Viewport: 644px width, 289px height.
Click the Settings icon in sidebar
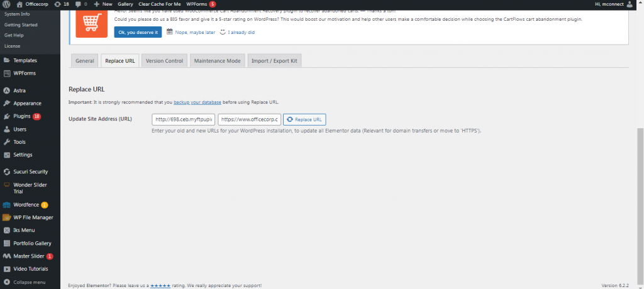[6, 155]
